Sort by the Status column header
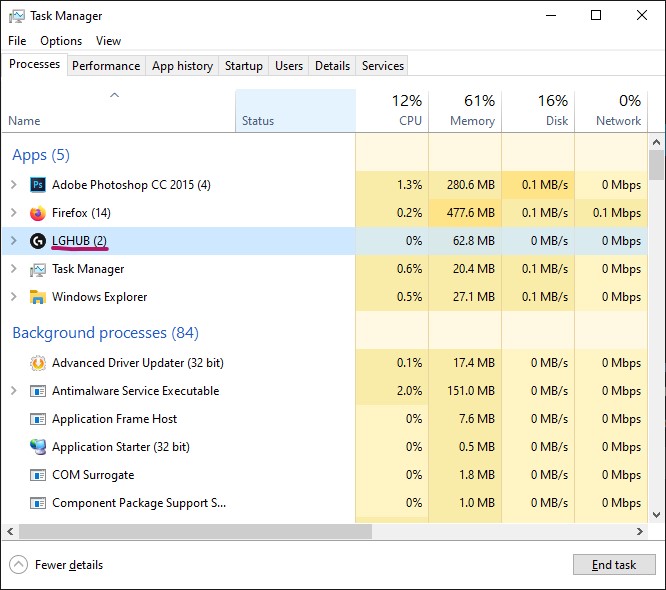666x590 pixels. click(295, 111)
